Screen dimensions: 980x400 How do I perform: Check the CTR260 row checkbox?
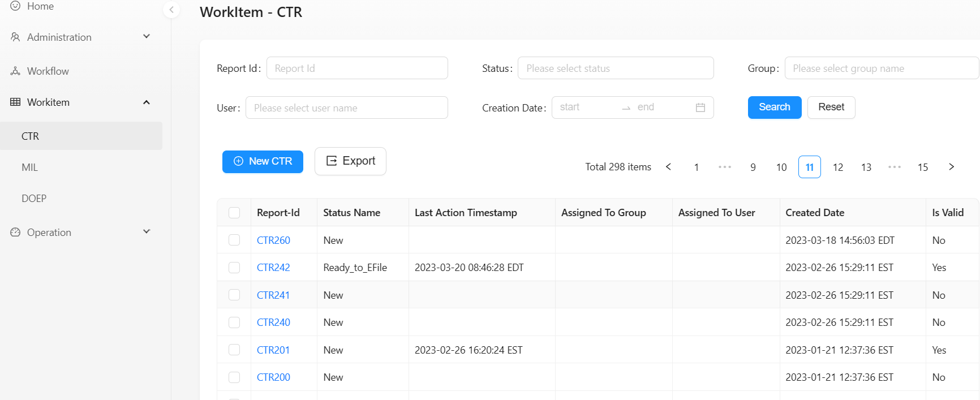[x=234, y=240]
